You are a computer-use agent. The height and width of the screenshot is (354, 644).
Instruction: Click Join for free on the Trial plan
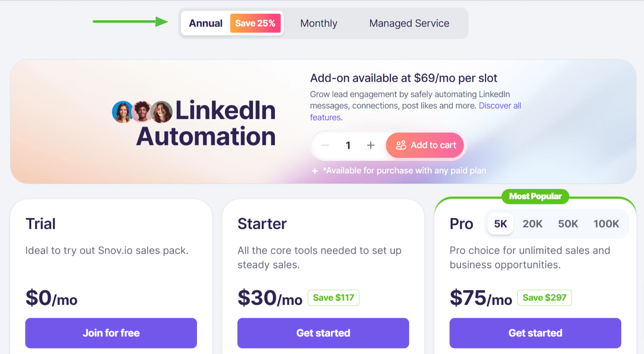click(111, 333)
